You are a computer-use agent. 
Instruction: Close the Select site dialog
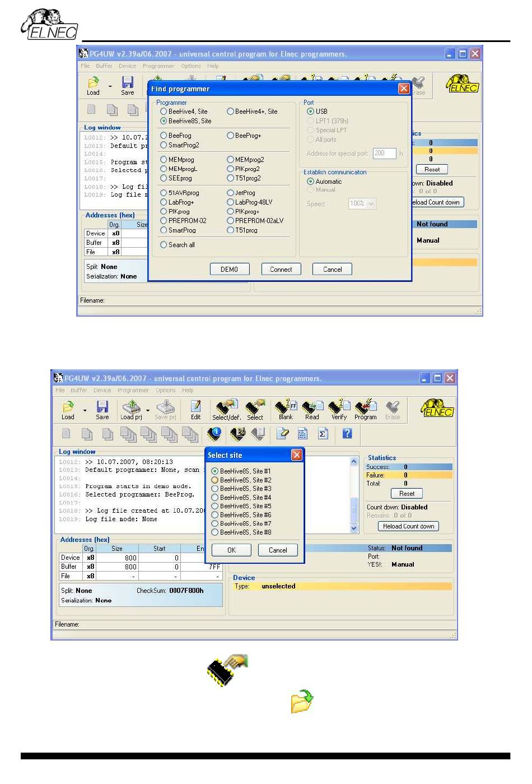click(297, 455)
